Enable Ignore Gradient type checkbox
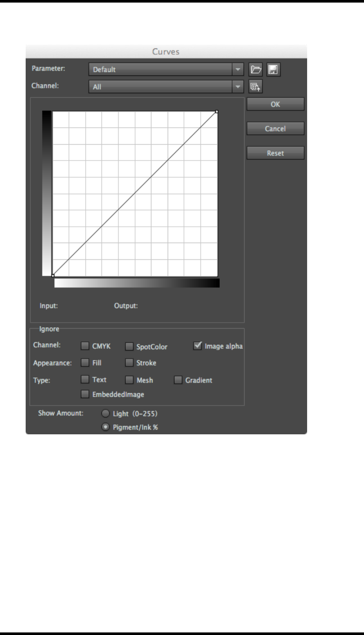364x635 pixels. pos(178,380)
